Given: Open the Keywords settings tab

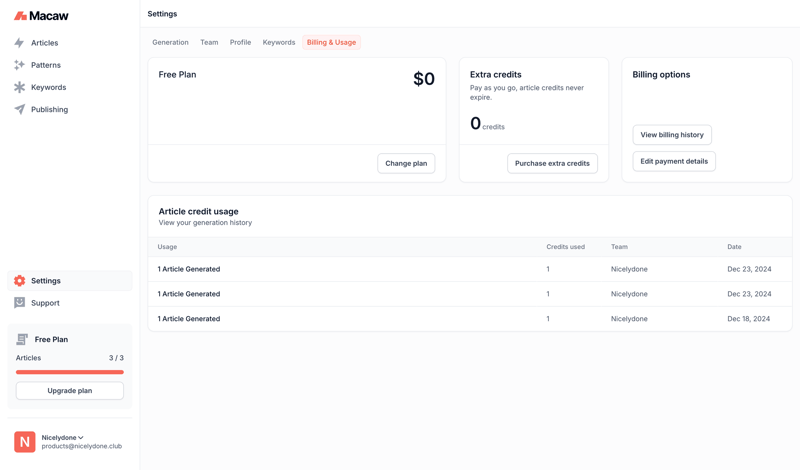Looking at the screenshot, I should tap(279, 42).
